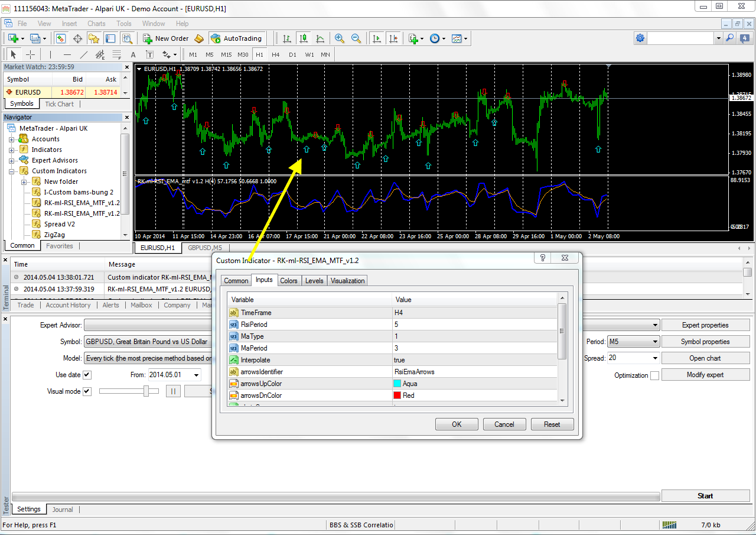Click the New Order button

coord(166,38)
